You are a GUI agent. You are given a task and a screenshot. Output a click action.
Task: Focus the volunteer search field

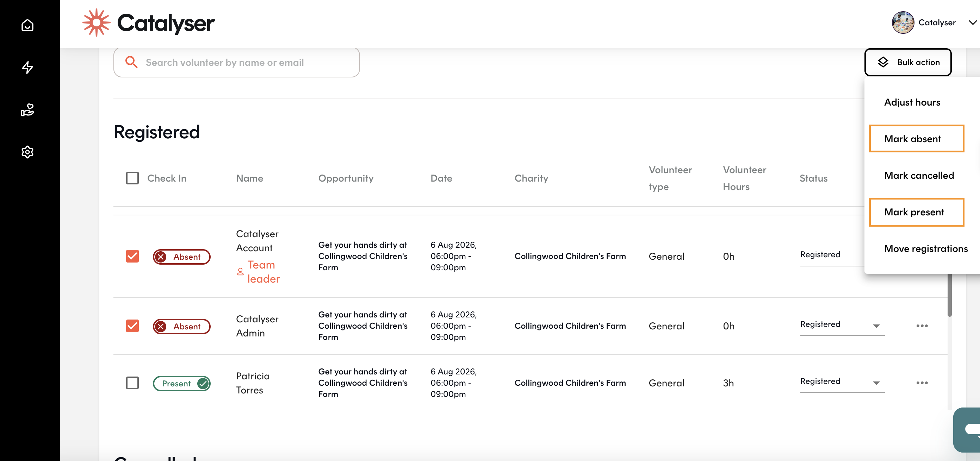pos(237,62)
